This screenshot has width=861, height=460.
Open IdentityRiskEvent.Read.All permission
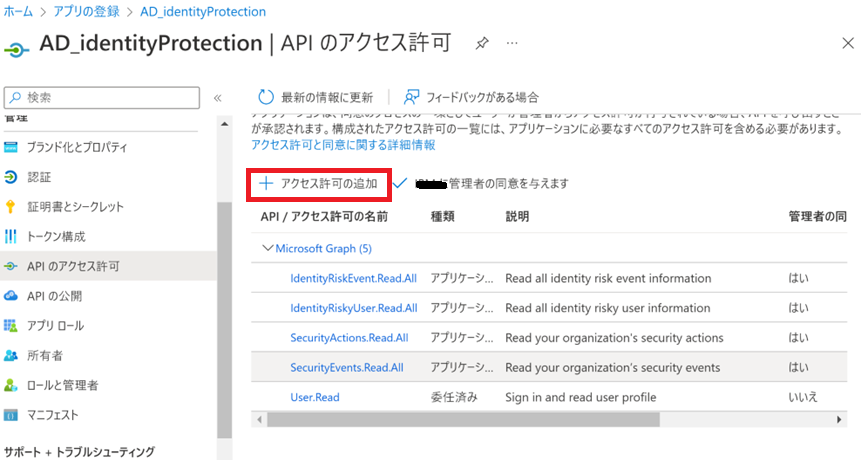pyautogui.click(x=353, y=278)
